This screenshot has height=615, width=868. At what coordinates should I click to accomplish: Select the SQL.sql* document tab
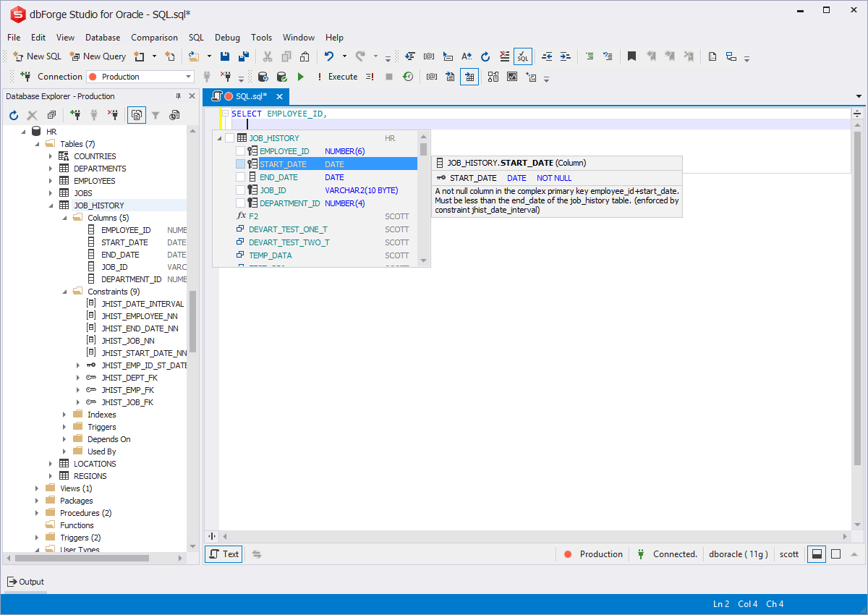coord(246,96)
